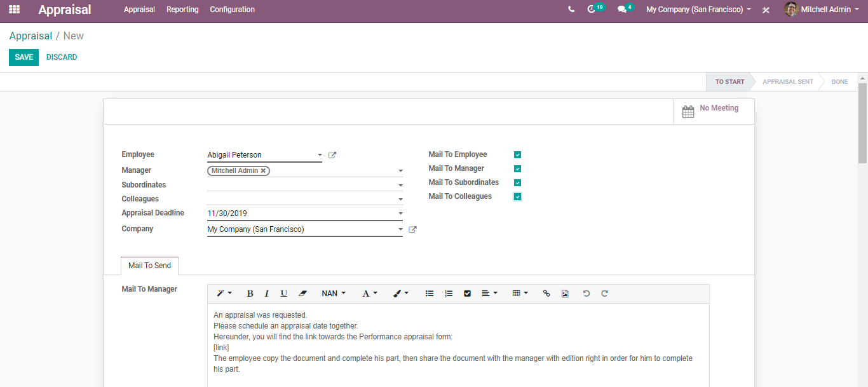Expand the Colleagues dropdown arrow
This screenshot has width=868, height=387.
pos(400,200)
